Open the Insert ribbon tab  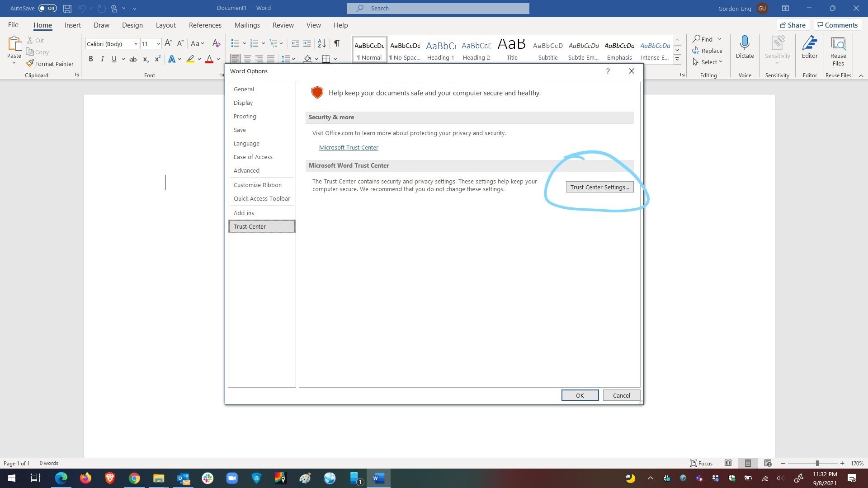coord(72,25)
